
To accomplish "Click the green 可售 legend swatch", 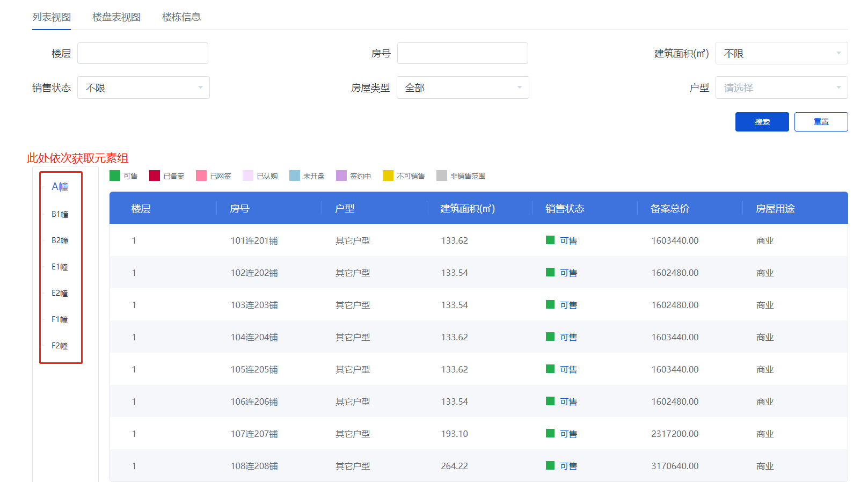I will (x=115, y=176).
